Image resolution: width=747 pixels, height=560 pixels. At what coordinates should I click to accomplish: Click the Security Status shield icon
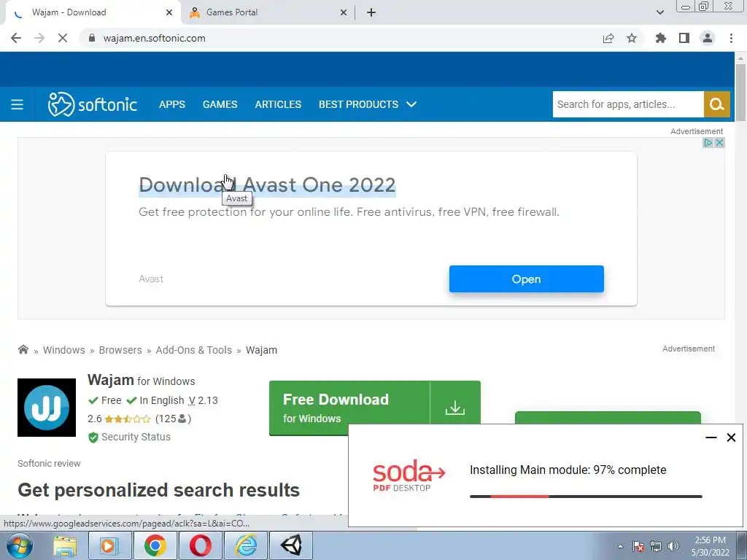(x=93, y=437)
